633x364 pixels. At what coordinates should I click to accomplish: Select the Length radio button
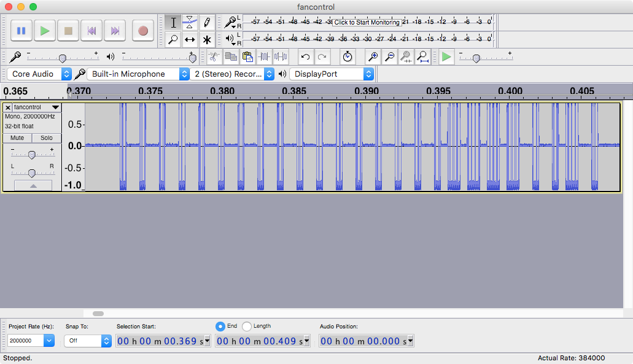[247, 326]
